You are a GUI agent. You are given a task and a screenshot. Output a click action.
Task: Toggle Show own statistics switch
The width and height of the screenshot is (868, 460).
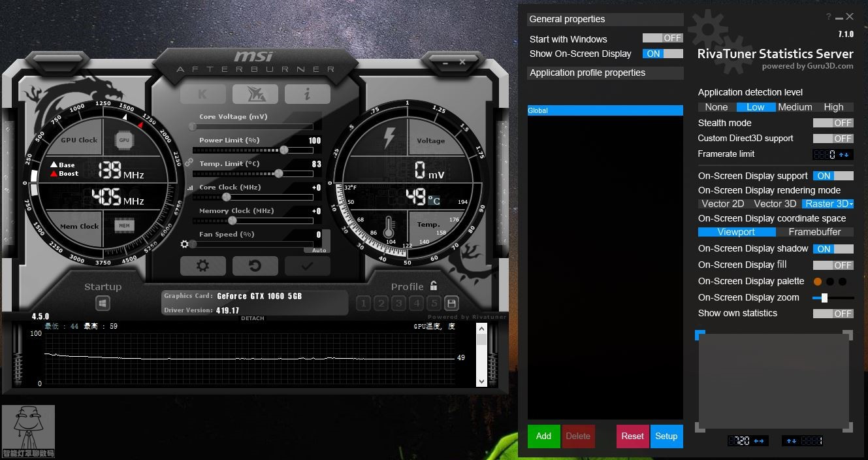coord(833,314)
